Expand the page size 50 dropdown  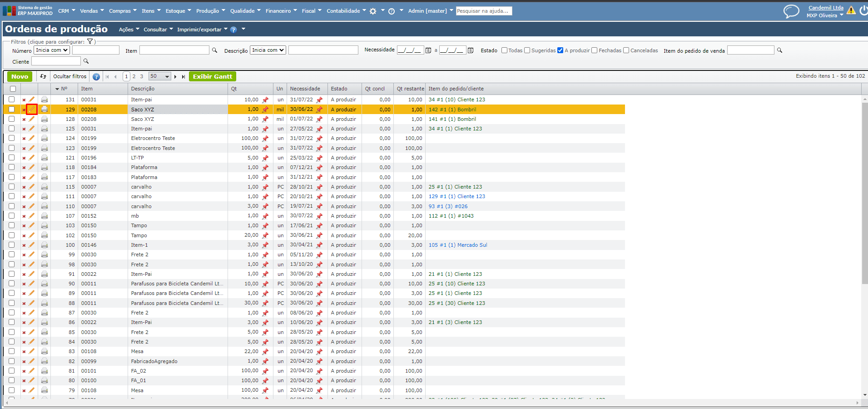pyautogui.click(x=160, y=76)
